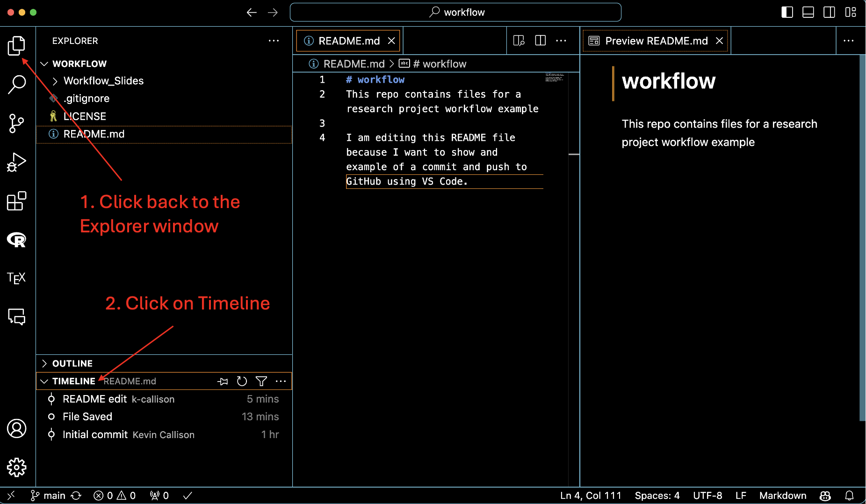Open the Chat view icon
Screen dimensions: 866x504
click(x=17, y=317)
